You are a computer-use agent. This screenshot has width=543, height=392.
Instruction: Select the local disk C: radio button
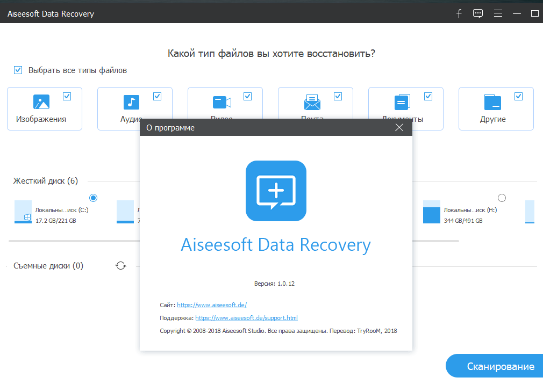click(x=93, y=198)
